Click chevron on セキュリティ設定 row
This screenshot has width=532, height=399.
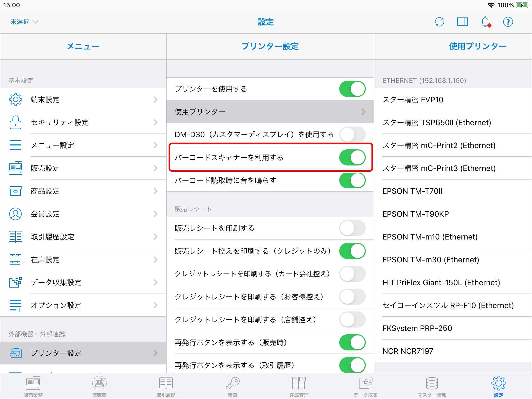coord(155,122)
